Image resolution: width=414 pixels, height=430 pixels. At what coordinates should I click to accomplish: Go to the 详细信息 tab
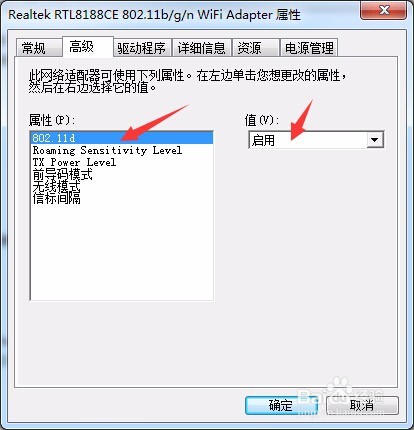[x=202, y=48]
